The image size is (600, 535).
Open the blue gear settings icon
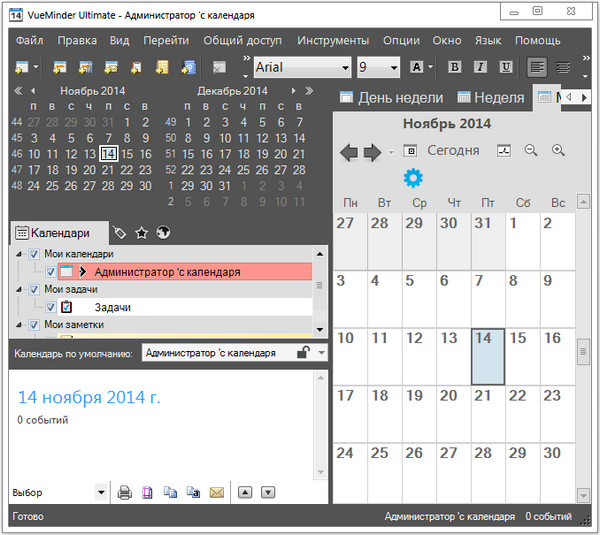(413, 178)
